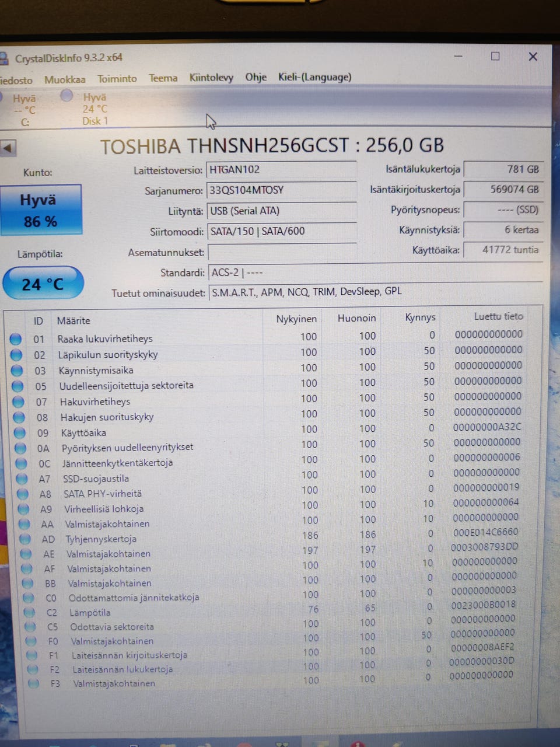
Task: Click Nykyinen value 76 in Lämpötila row
Action: click(313, 609)
